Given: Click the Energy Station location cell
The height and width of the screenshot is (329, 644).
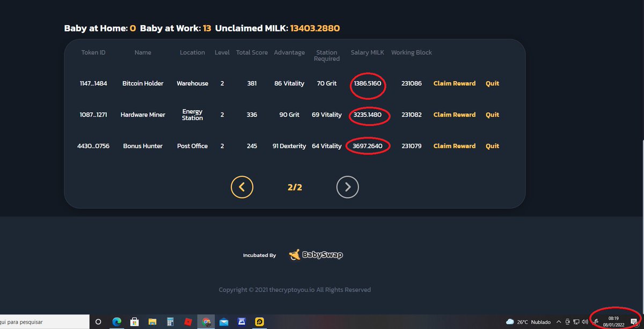Looking at the screenshot, I should pyautogui.click(x=192, y=115).
